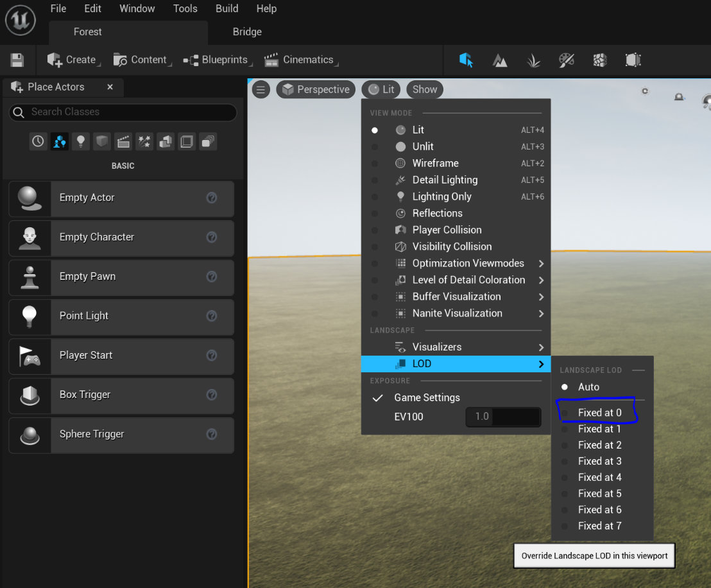
Task: Activate Mesh Paint mode
Action: point(566,60)
